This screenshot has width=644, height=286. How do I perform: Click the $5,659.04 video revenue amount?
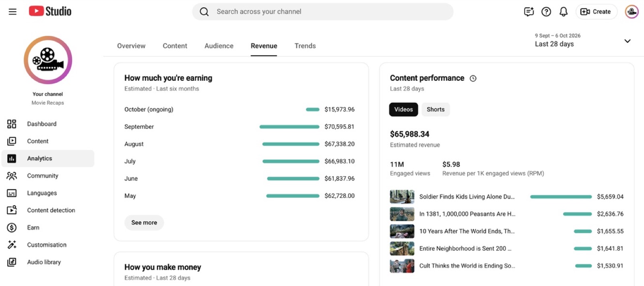pyautogui.click(x=610, y=197)
